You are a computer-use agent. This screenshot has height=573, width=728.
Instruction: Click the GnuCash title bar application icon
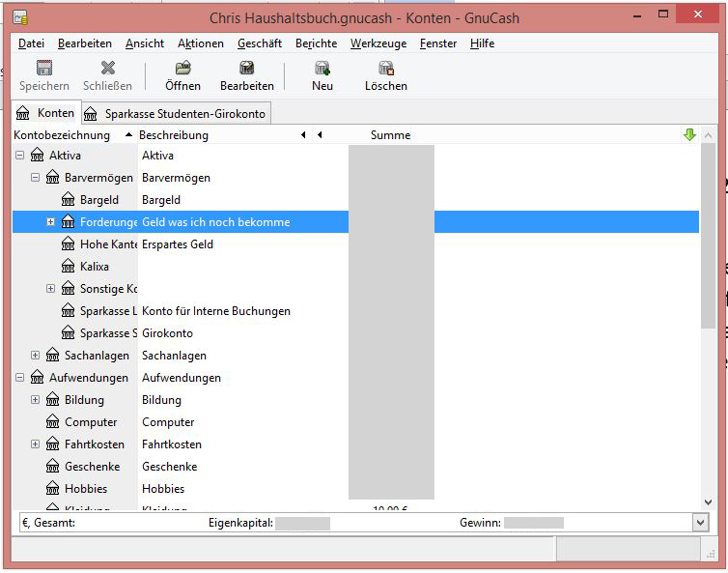[x=20, y=17]
